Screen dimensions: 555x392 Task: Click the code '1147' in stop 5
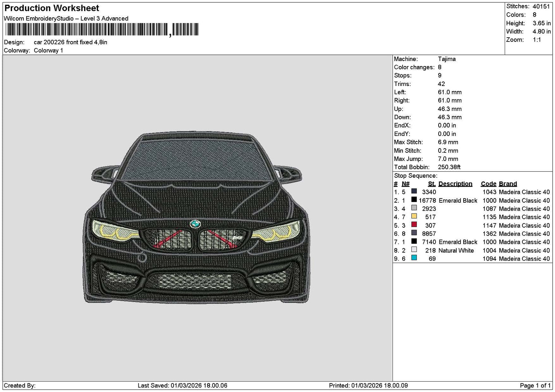tap(489, 225)
